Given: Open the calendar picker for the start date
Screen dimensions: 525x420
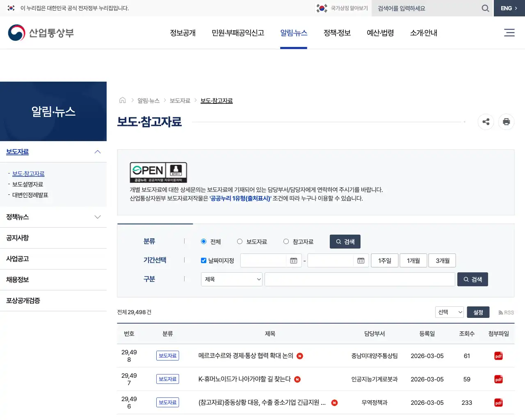Looking at the screenshot, I should click(x=294, y=260).
